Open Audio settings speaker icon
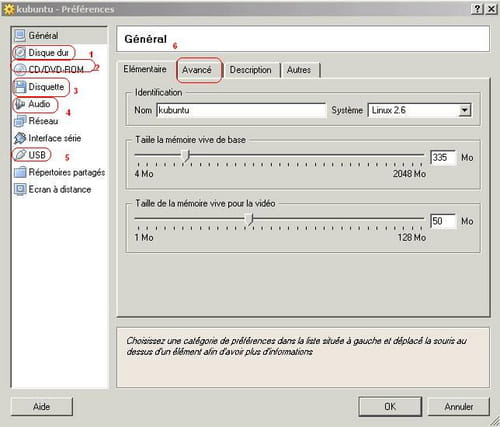The image size is (500, 427). point(20,104)
